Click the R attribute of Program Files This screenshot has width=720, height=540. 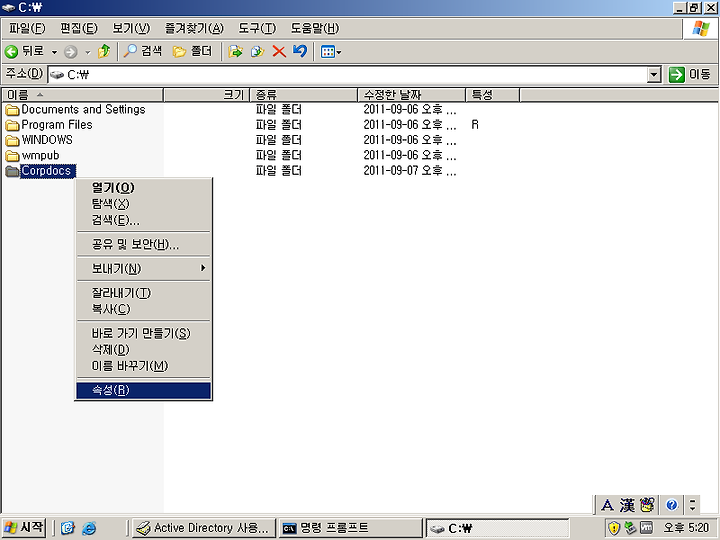tap(475, 125)
